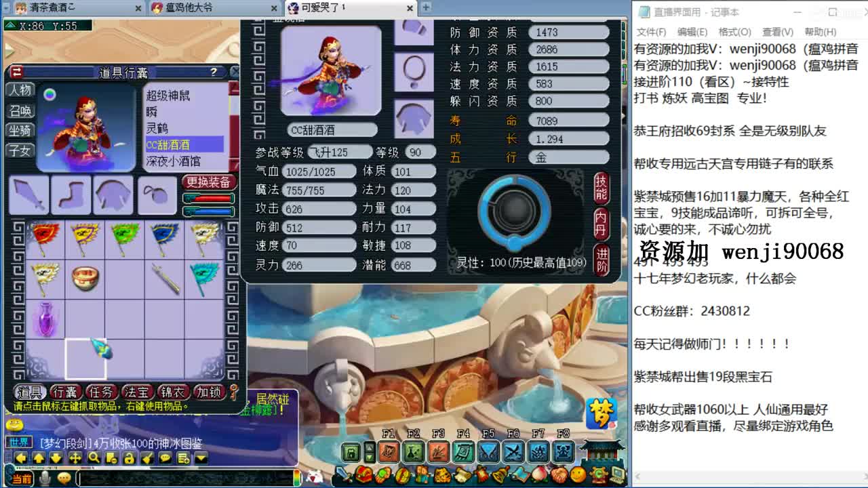Activate the F6 crossed-swords skill
This screenshot has width=868, height=488.
(x=513, y=451)
